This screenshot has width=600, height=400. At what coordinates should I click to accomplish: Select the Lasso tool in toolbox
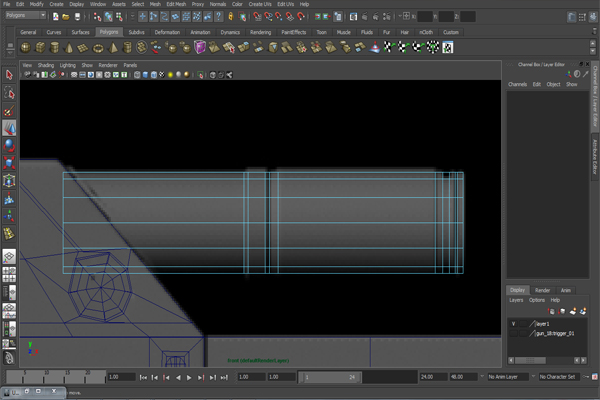9,93
